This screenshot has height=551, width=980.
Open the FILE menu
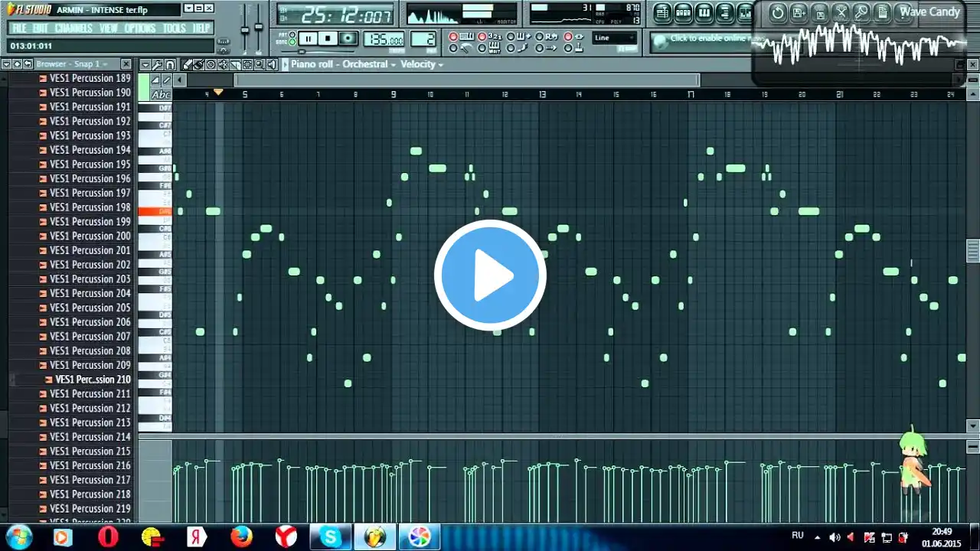pos(19,28)
